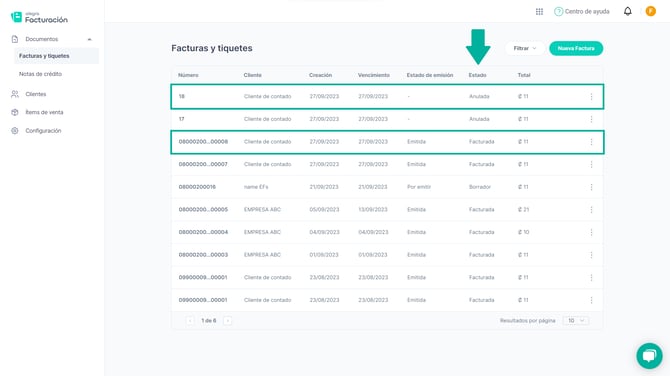This screenshot has height=376, width=670.
Task: Click the ₡ 10 total amount
Action: tap(523, 232)
